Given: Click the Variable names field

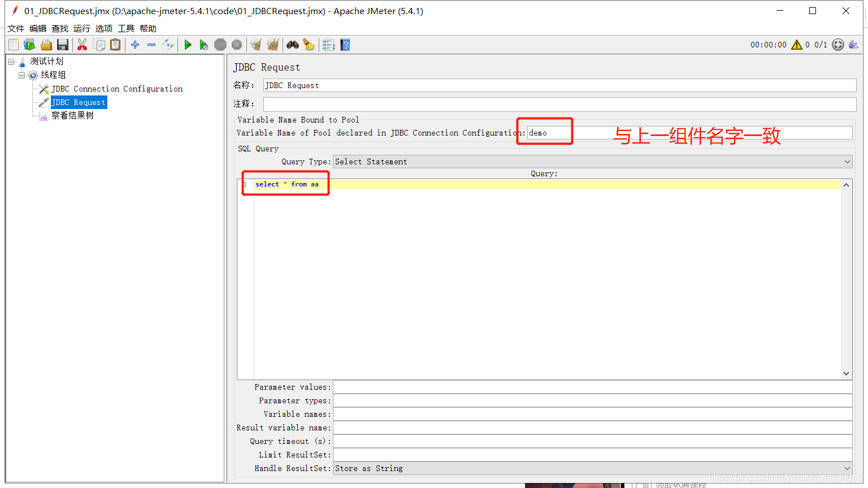Looking at the screenshot, I should pyautogui.click(x=592, y=414).
